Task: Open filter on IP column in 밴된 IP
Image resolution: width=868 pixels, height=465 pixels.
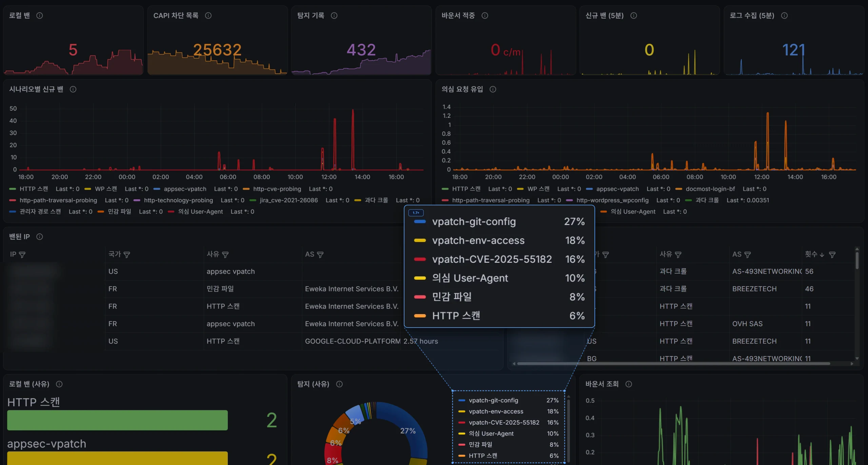Action: pos(22,255)
